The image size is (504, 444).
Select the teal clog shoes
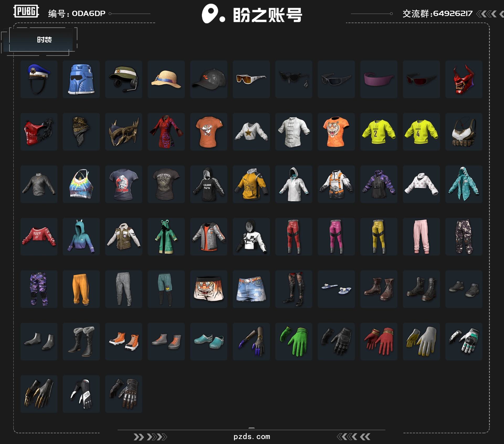click(x=209, y=341)
